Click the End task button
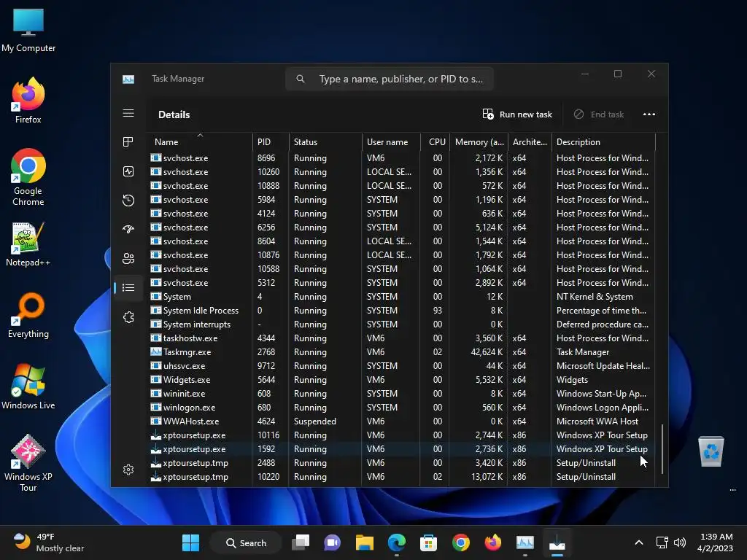 point(600,114)
